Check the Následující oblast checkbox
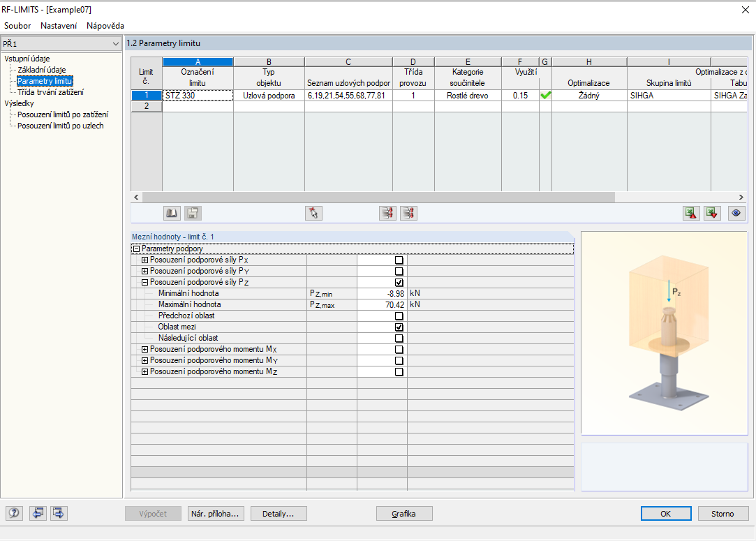This screenshot has height=541, width=756. click(x=399, y=338)
